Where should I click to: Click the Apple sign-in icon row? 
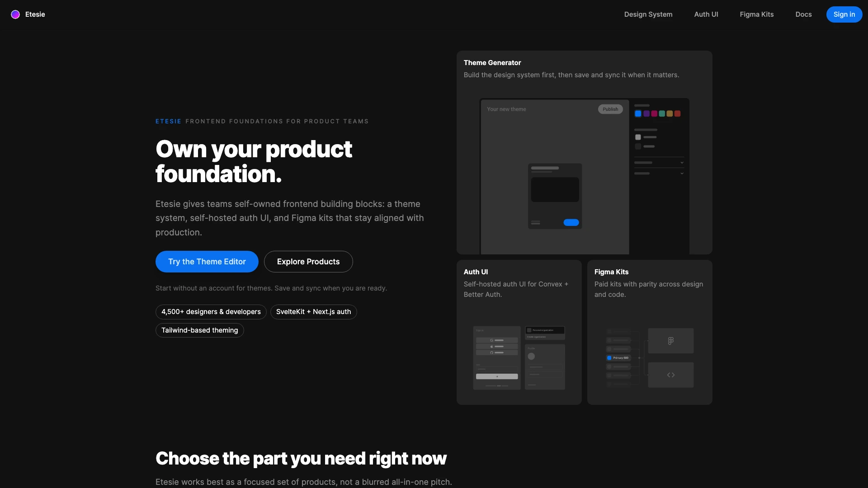click(x=497, y=347)
